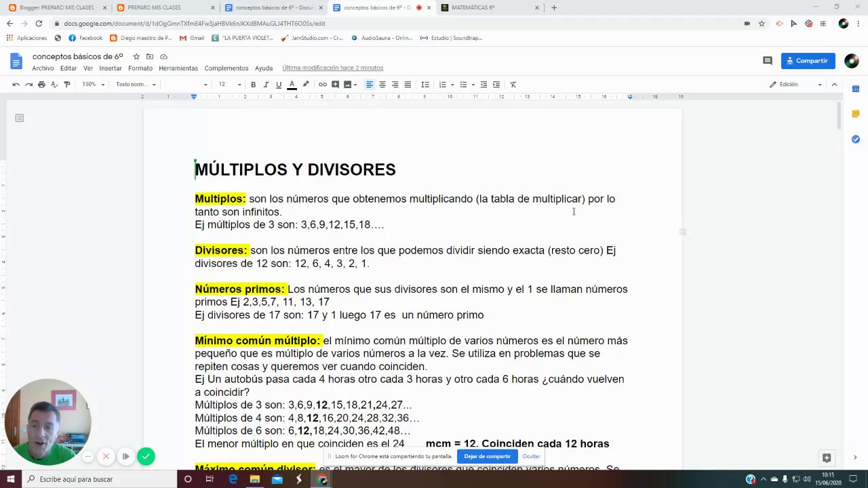868x488 pixels.
Task: Show the document outline icon
Action: click(20, 118)
